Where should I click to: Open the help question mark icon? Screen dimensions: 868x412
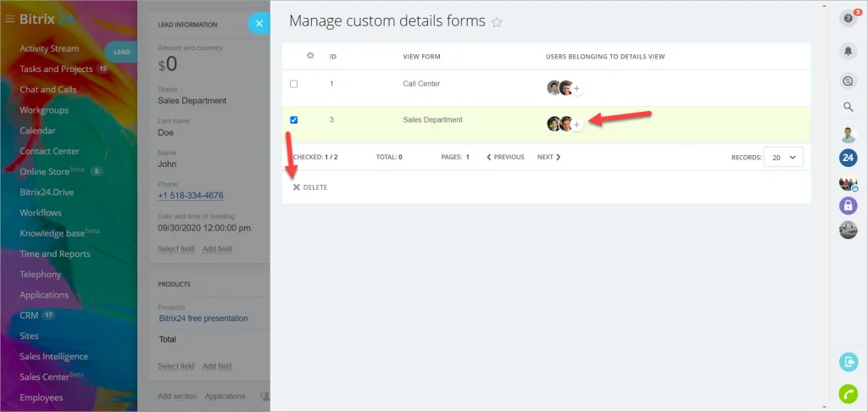[x=848, y=19]
